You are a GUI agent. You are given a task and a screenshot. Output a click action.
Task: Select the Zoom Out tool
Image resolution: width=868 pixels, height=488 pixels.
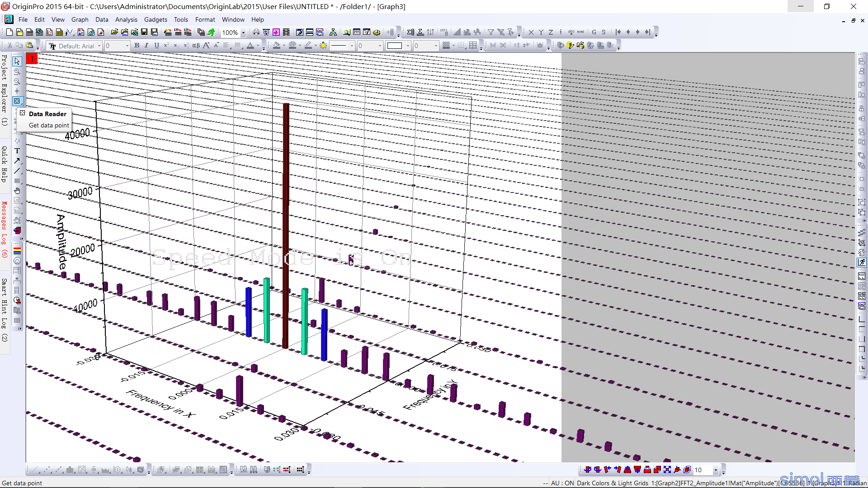coord(17,81)
